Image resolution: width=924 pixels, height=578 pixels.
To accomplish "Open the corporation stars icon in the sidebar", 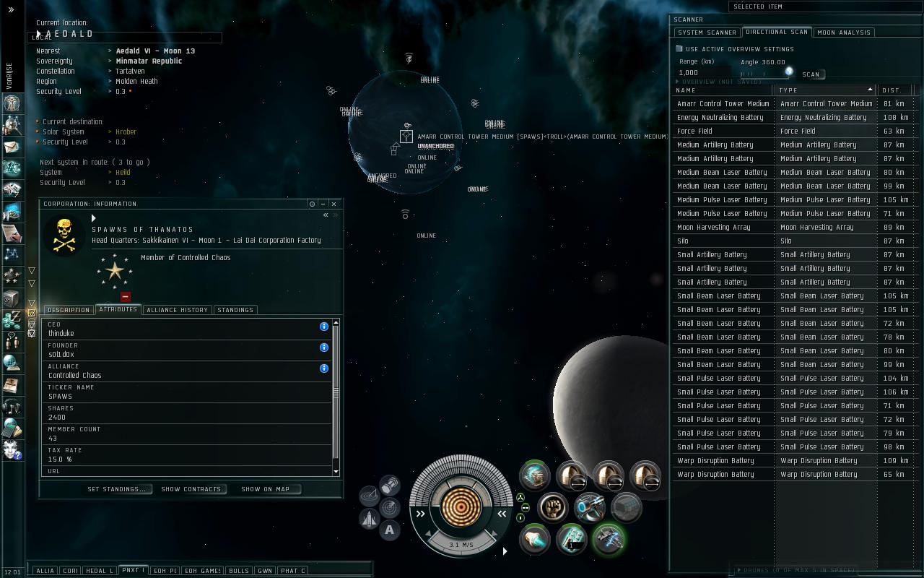I will tap(12, 275).
